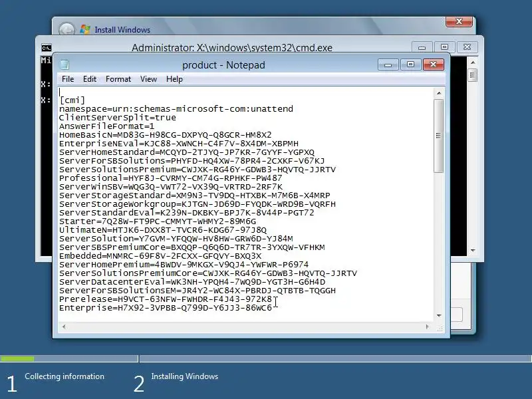532x399 pixels.
Task: Click the cmd.exe scrollbar thumb
Action: [x=473, y=75]
